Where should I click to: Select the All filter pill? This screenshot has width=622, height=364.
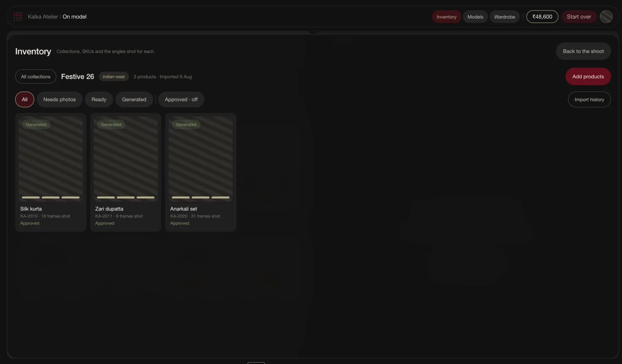click(25, 99)
